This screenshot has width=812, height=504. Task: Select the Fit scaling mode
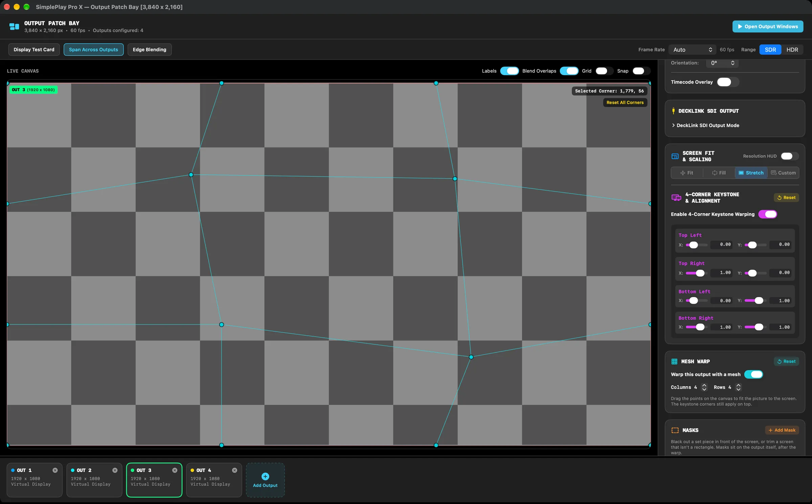pos(687,173)
